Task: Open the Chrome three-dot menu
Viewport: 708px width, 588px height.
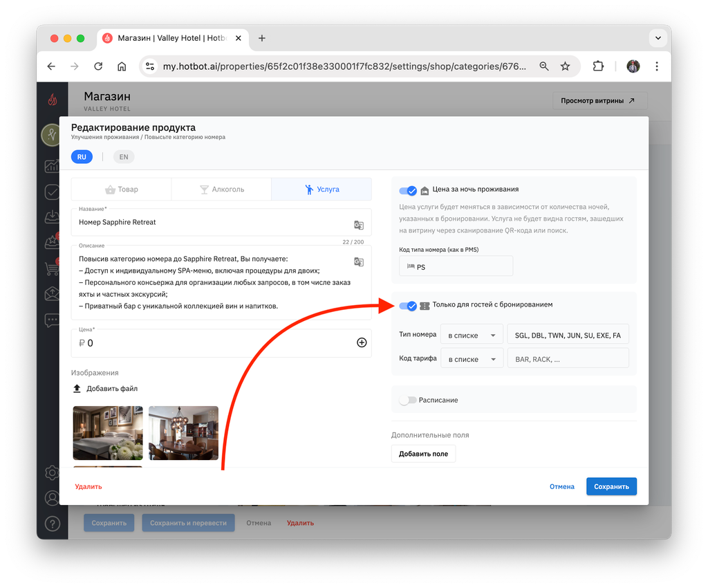Action: pos(657,66)
